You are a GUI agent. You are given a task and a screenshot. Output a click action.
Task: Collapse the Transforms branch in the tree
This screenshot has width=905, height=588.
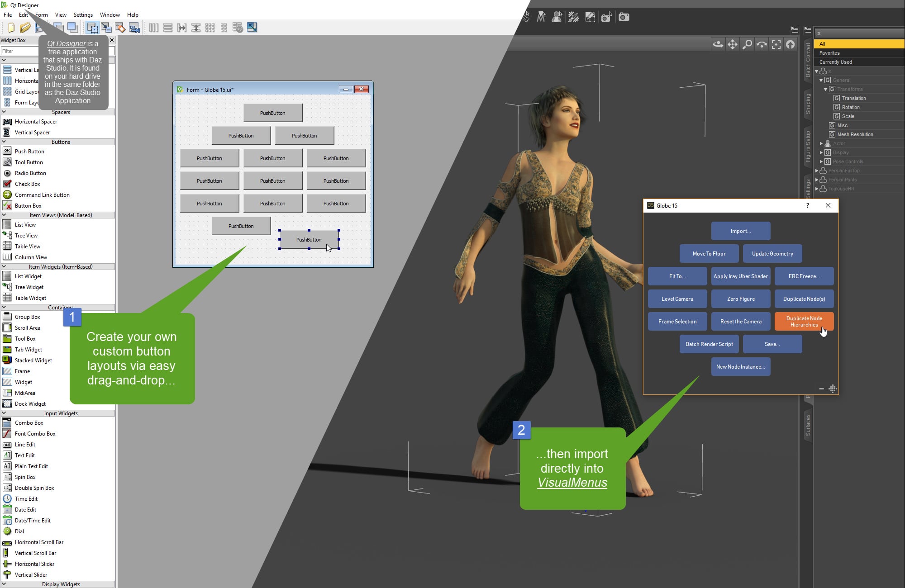tap(825, 90)
